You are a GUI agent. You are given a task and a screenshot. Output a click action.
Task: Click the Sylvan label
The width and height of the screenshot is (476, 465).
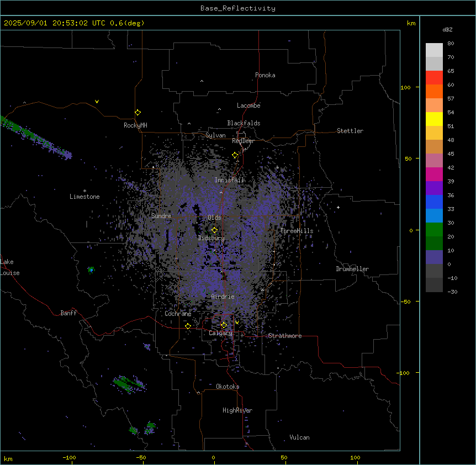click(x=215, y=135)
